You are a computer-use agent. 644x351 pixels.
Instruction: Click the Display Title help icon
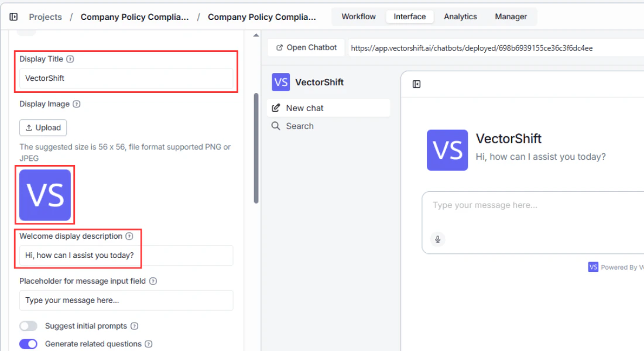click(70, 59)
